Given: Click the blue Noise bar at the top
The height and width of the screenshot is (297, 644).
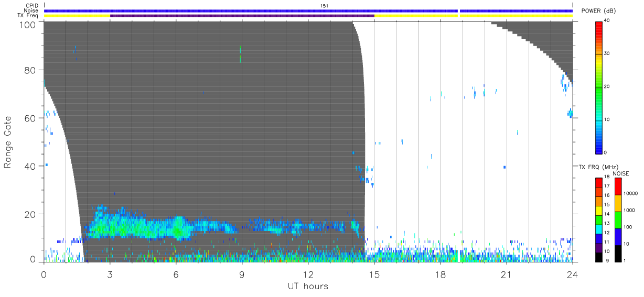Looking at the screenshot, I should click(x=308, y=10).
